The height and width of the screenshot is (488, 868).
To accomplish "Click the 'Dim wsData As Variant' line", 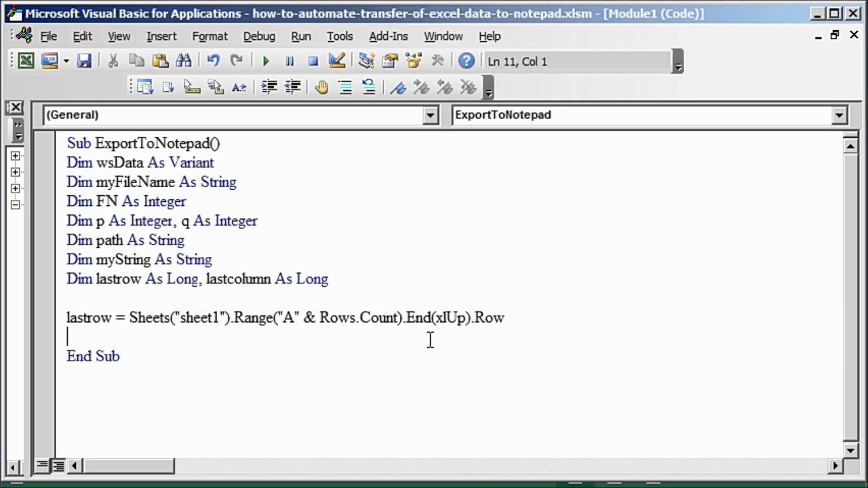I will click(140, 163).
